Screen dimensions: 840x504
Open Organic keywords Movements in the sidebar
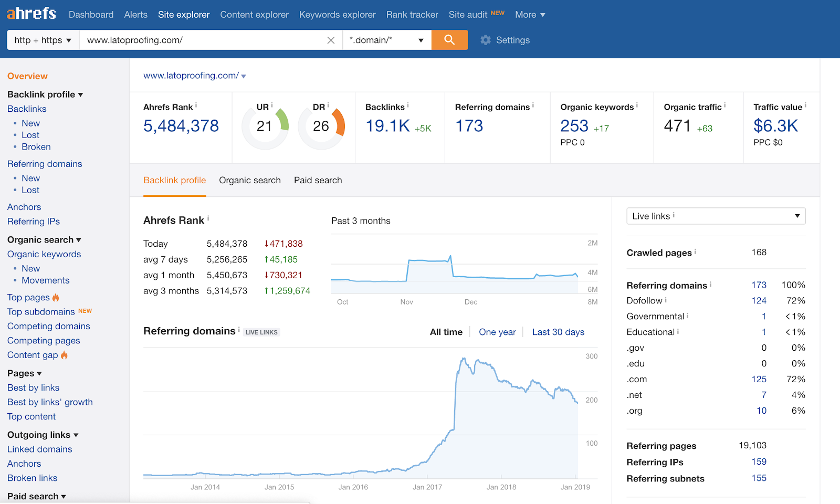[46, 280]
